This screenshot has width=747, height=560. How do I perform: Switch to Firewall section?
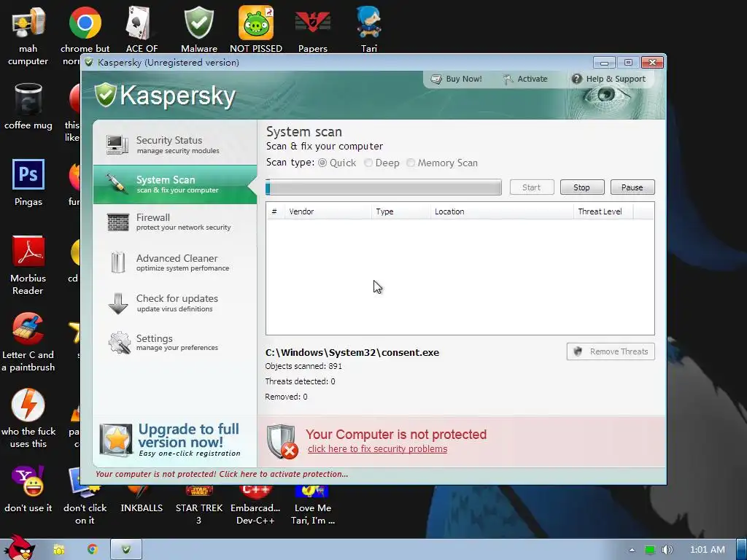point(175,222)
